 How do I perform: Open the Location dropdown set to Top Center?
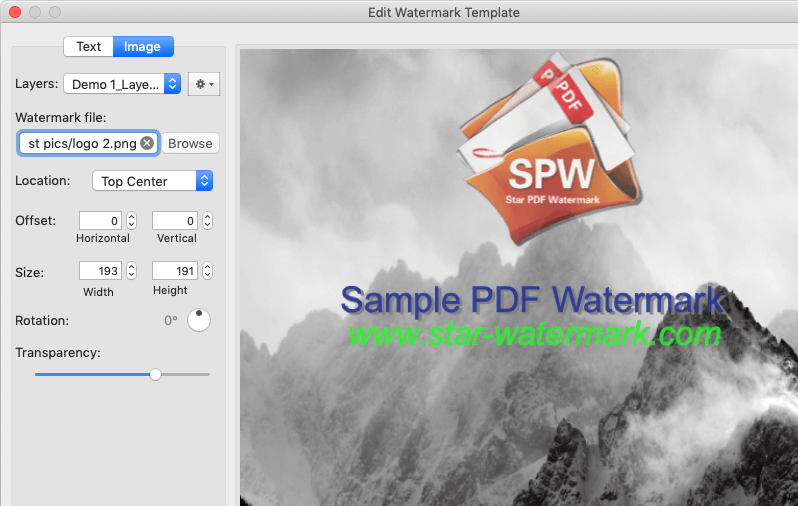tap(152, 181)
